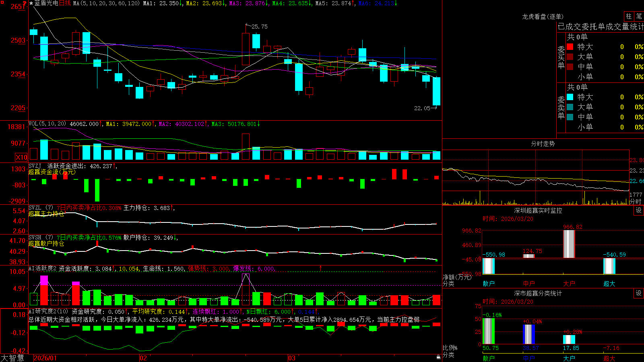Switch 龙虎看盘 to 柱 bar mode
Viewport: 644px width, 362px height.
(x=629, y=16)
